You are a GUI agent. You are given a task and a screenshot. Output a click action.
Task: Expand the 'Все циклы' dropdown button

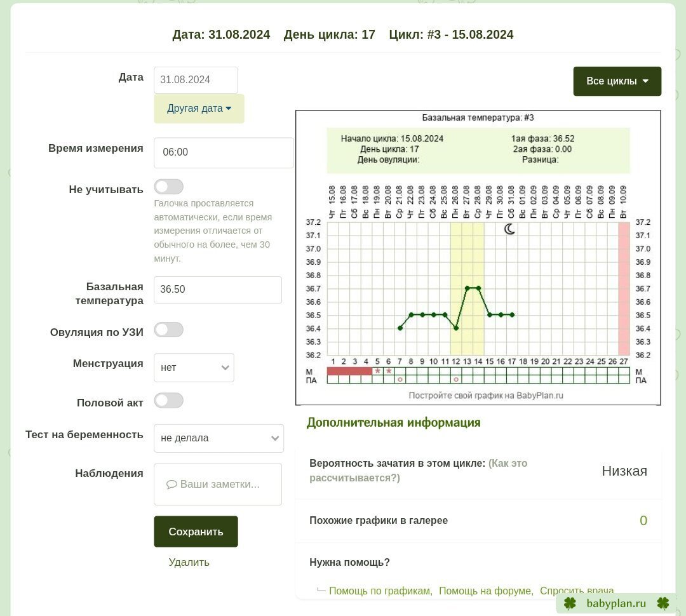617,81
